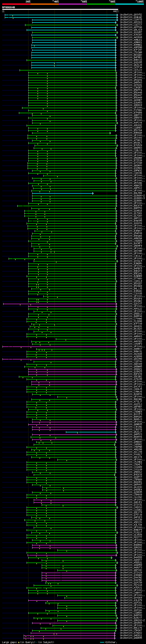Image resolution: width=146 pixels, height=644 pixels.
Task: Open hit UniRef100_C1MYT5
Action: 131,20
